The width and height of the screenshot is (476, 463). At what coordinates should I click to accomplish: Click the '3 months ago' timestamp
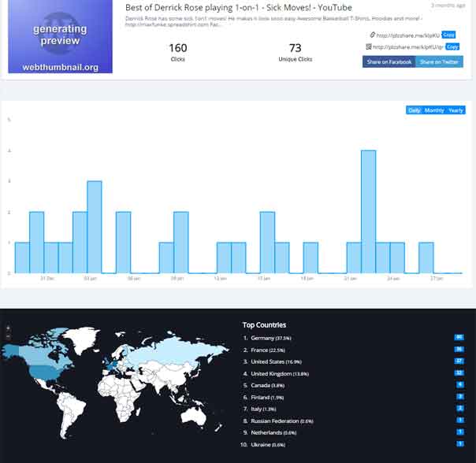pyautogui.click(x=448, y=6)
